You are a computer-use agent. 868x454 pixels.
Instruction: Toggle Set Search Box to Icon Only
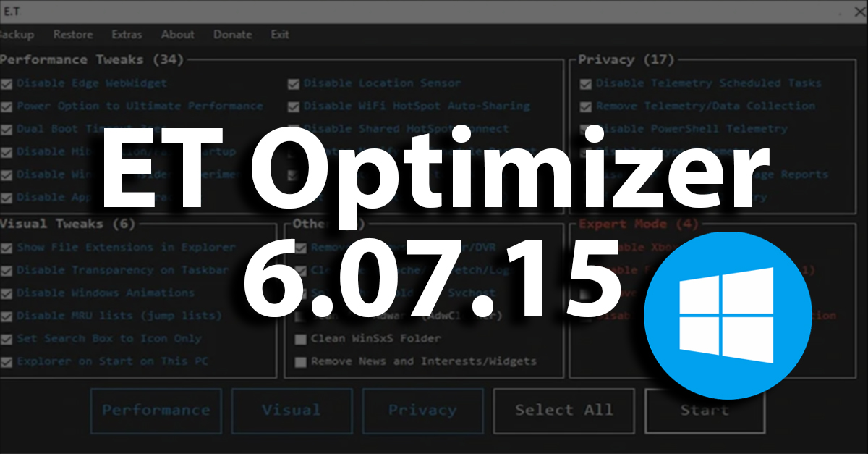click(x=7, y=339)
